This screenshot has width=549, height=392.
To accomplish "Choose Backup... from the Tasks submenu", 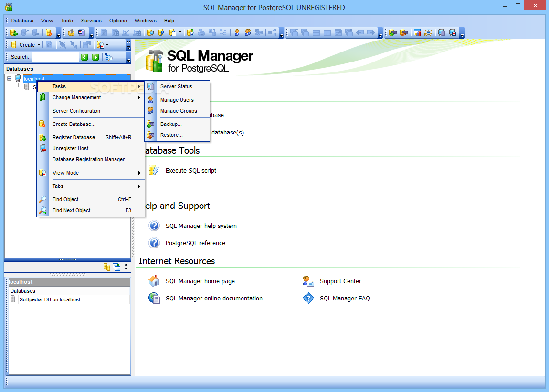I will (x=177, y=124).
